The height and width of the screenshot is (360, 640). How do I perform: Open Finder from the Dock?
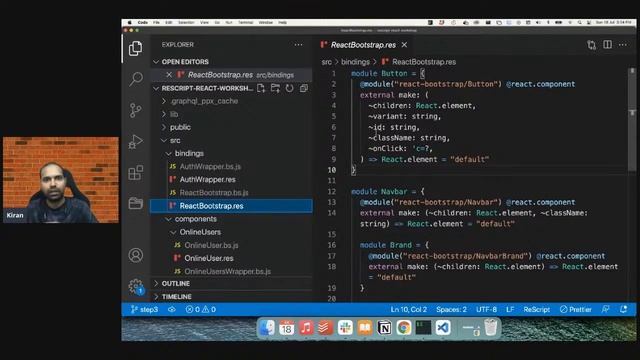coord(267,327)
